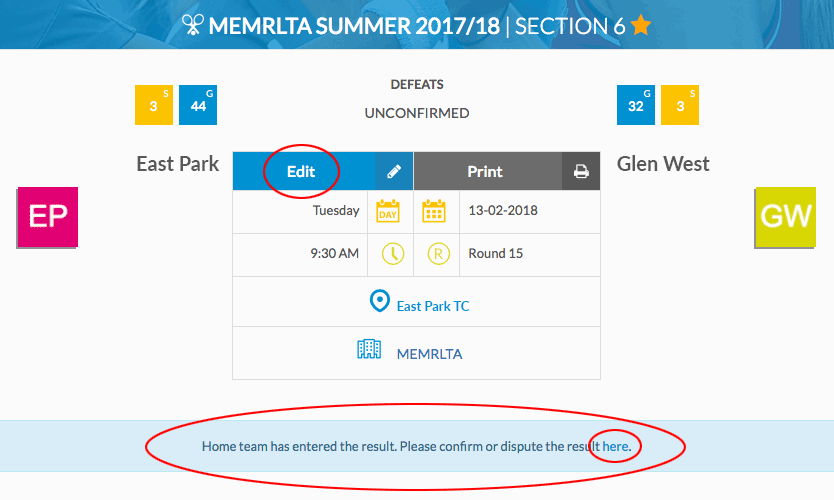Click the yellow DAY calendar icon
Screen dimensions: 834x500
pos(388,211)
